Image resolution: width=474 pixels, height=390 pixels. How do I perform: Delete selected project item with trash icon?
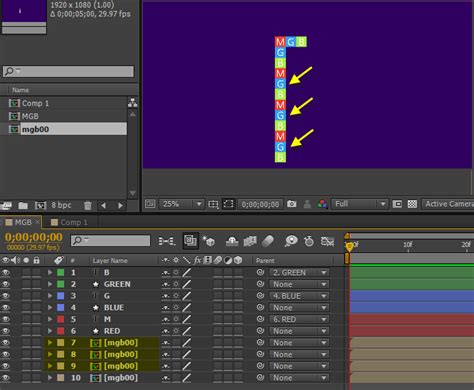pyautogui.click(x=88, y=205)
